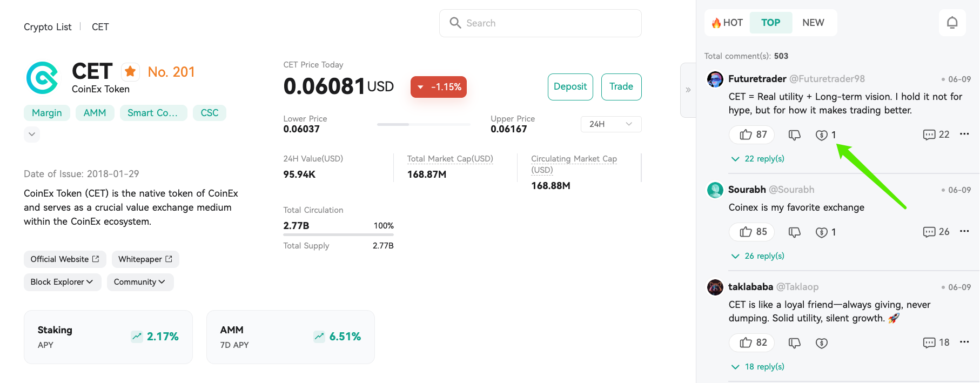Click the No. 201 rank text
The width and height of the screenshot is (980, 383).
(171, 72)
